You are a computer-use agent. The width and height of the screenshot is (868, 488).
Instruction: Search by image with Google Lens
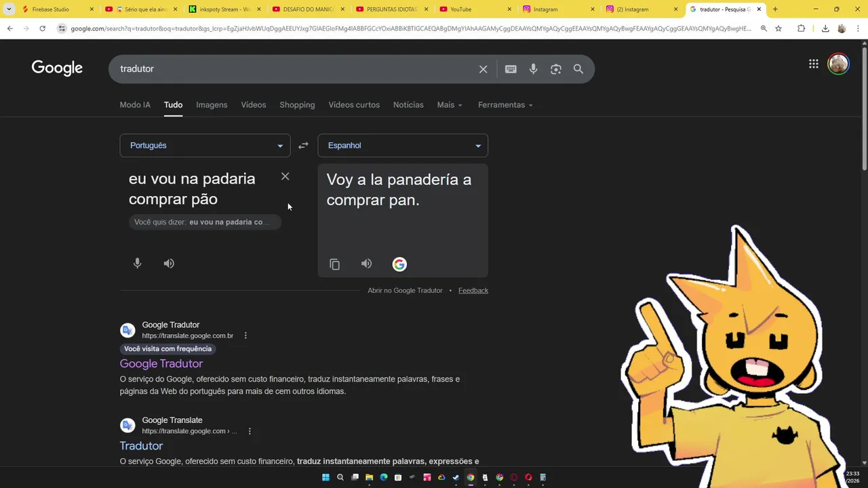click(556, 69)
